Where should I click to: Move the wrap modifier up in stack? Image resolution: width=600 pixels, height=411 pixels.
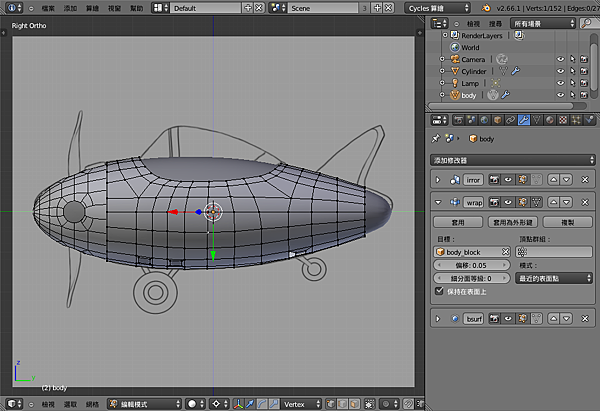pyautogui.click(x=554, y=202)
